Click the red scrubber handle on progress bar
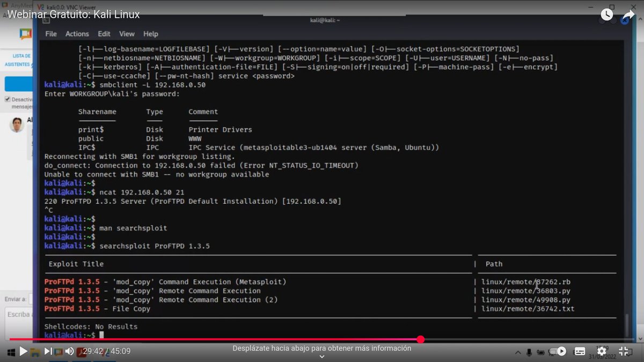 (421, 339)
